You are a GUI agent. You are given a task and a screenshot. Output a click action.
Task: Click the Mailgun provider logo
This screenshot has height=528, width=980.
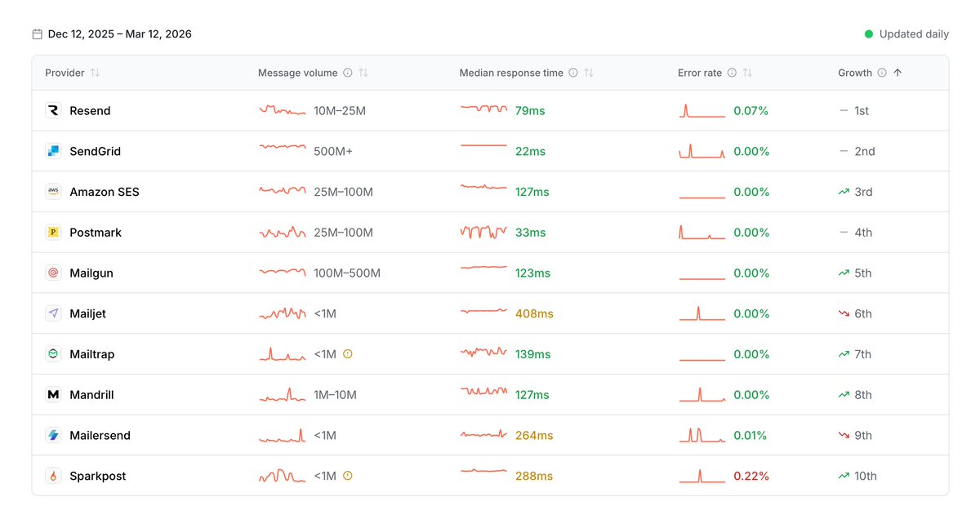point(53,273)
